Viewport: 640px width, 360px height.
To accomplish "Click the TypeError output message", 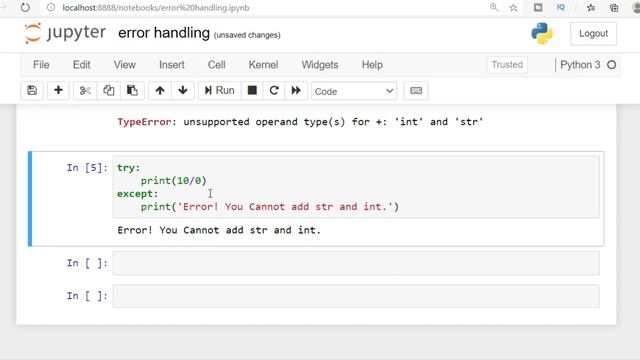I will 300,122.
